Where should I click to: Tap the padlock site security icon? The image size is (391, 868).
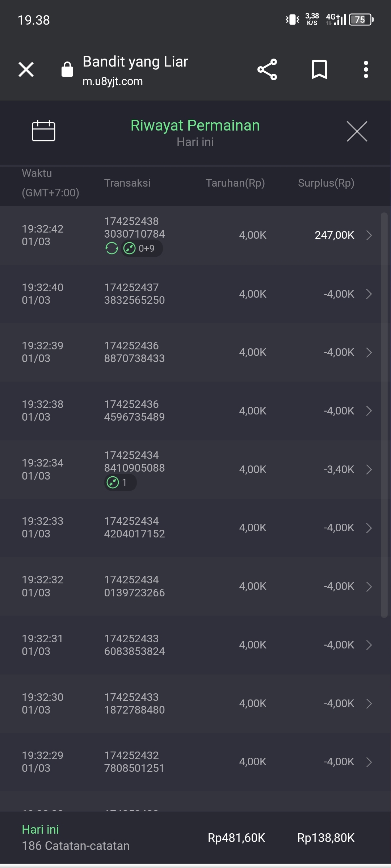click(67, 69)
